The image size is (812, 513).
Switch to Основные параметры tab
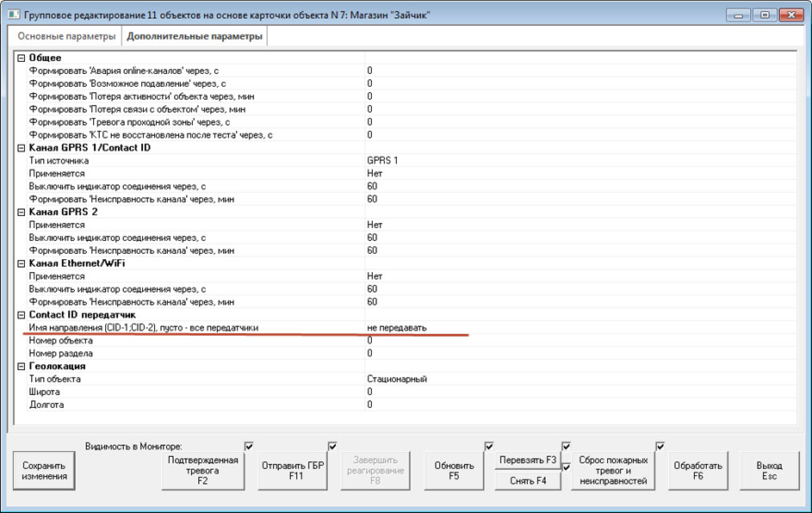[x=66, y=36]
